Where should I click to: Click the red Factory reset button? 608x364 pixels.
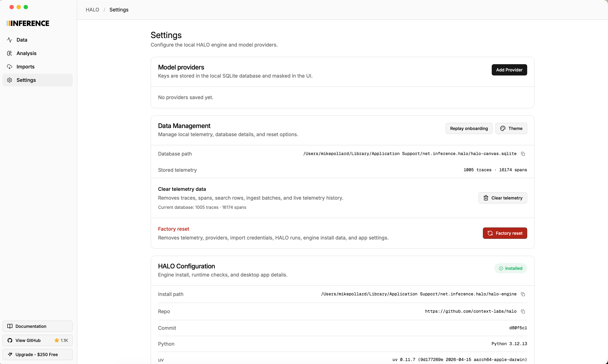[505, 233]
